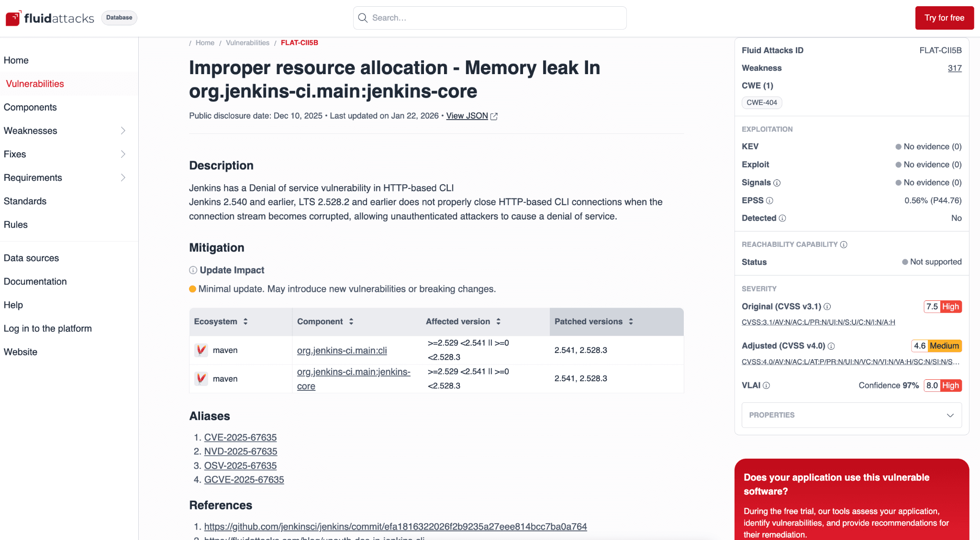This screenshot has width=980, height=540.
Task: Click the Update Impact info icon
Action: (x=193, y=270)
